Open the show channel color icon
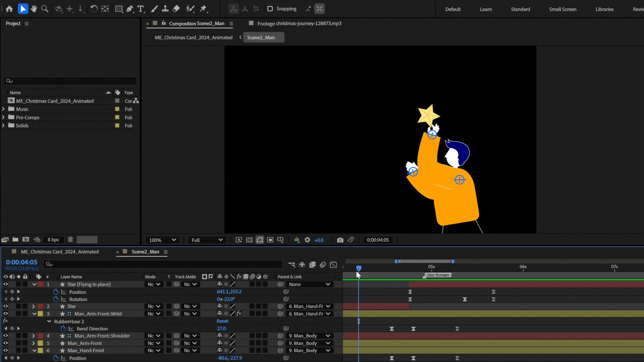The width and height of the screenshot is (644, 362). tap(297, 240)
